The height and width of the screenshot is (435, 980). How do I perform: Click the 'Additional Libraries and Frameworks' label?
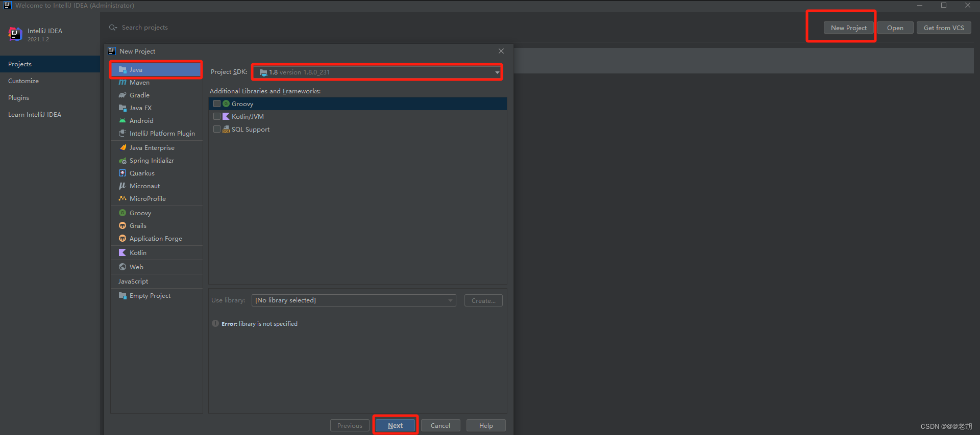click(265, 91)
